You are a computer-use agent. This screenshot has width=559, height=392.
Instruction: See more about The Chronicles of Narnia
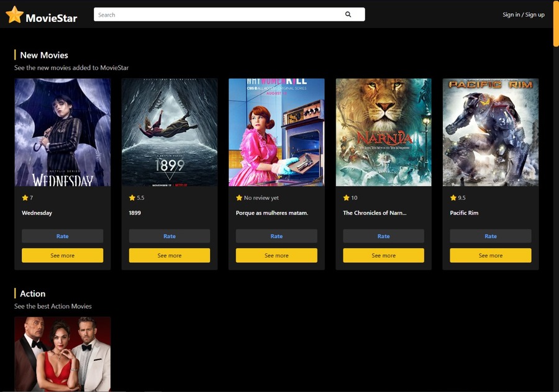tap(383, 255)
